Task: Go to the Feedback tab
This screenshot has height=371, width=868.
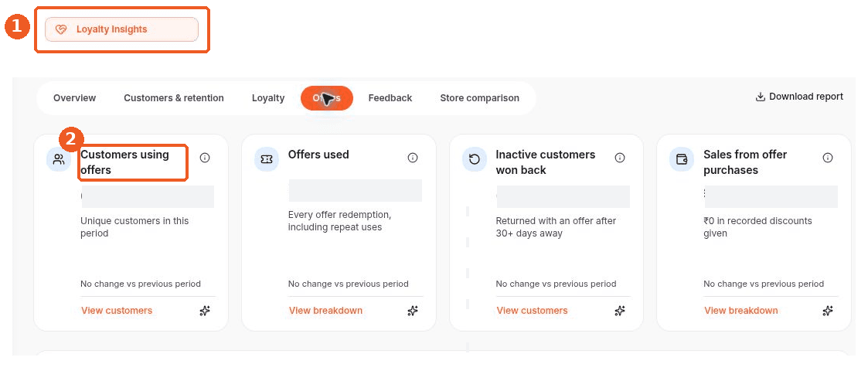Action: 390,98
